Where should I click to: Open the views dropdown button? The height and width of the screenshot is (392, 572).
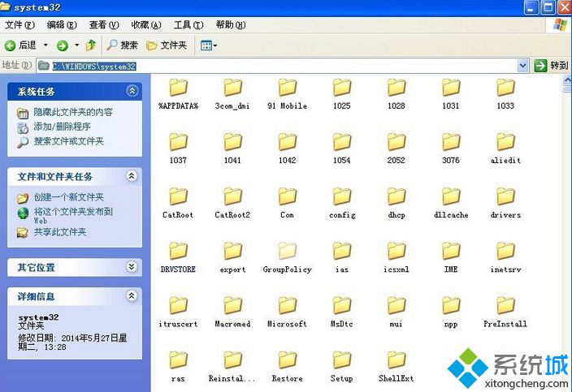click(x=209, y=45)
